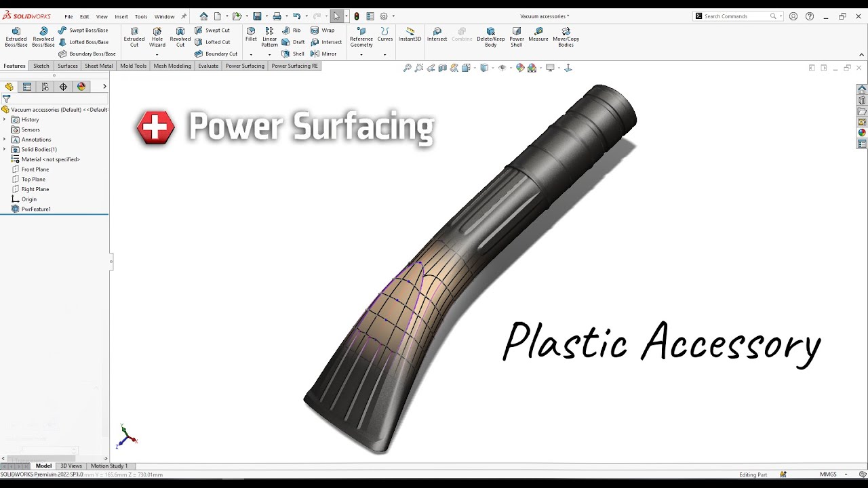This screenshot has width=868, height=488.
Task: Select the Extruded Boss/Base tool
Action: coord(16,37)
